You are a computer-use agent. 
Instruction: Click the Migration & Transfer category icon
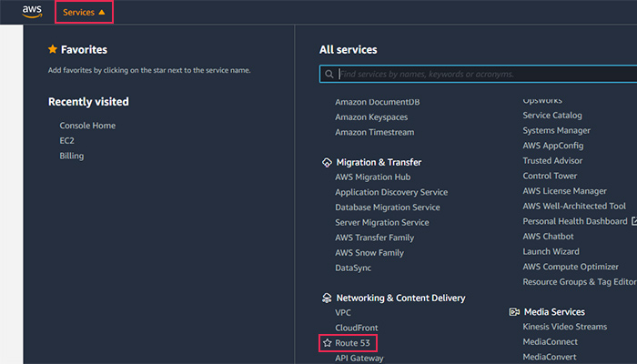[x=327, y=163]
